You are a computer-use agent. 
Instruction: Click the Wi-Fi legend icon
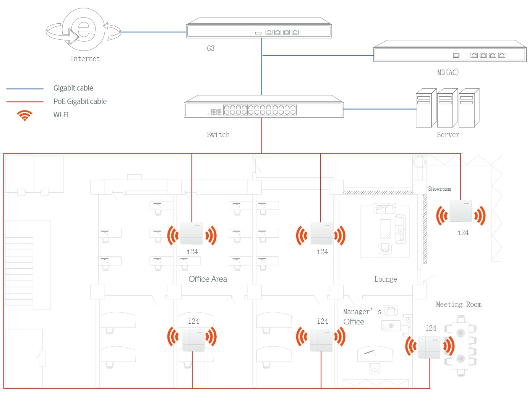point(25,115)
